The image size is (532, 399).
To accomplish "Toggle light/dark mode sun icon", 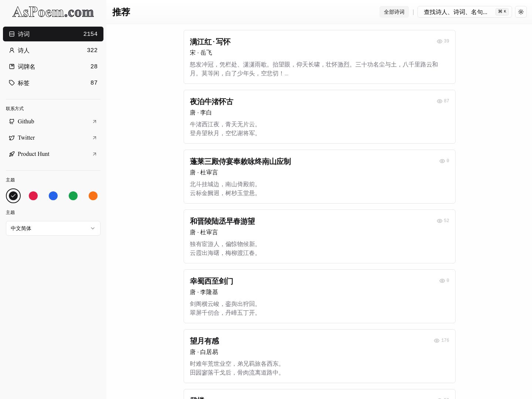I will point(521,12).
